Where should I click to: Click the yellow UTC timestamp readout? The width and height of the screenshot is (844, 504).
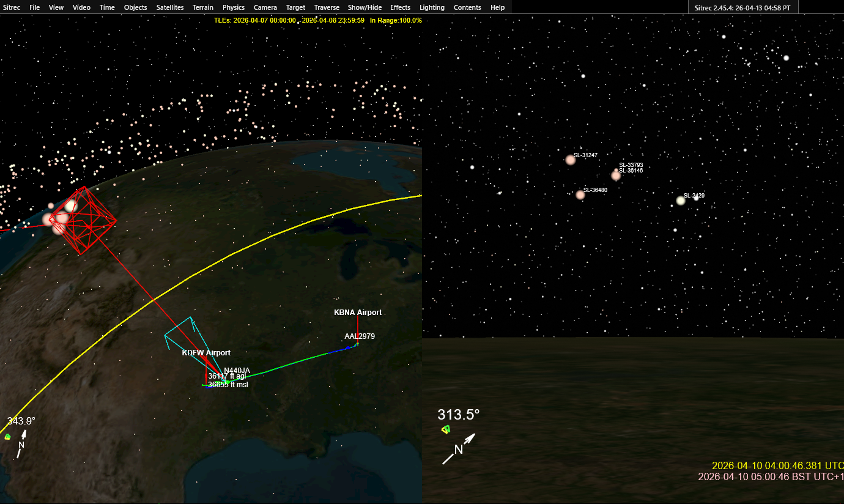pyautogui.click(x=777, y=465)
